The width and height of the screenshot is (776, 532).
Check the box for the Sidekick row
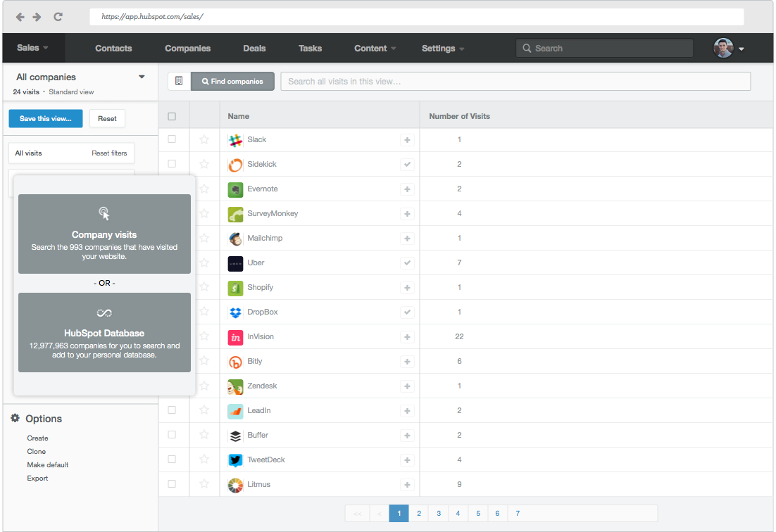[172, 164]
